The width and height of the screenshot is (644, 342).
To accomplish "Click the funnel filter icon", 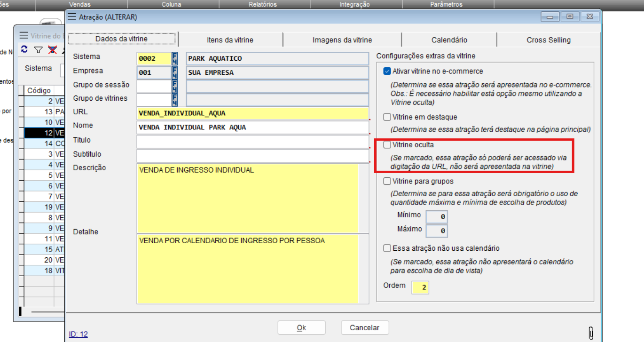I will click(x=39, y=50).
